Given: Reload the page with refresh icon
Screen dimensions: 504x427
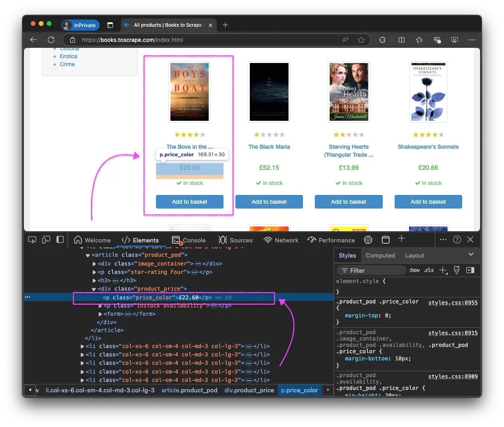Looking at the screenshot, I should click(x=51, y=40).
